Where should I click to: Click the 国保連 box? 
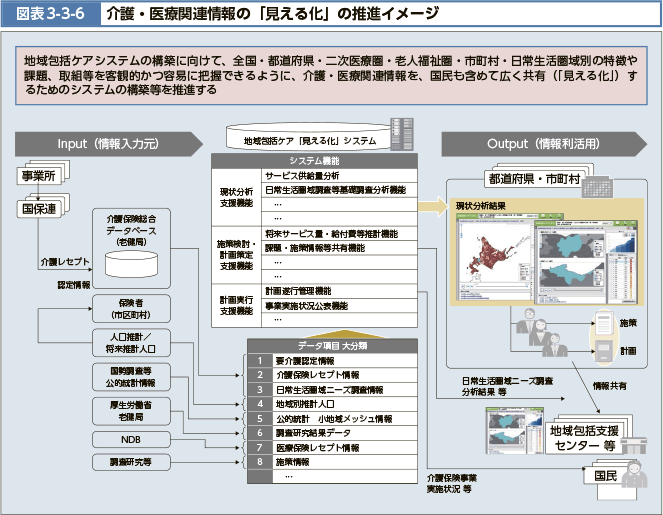[x=39, y=208]
